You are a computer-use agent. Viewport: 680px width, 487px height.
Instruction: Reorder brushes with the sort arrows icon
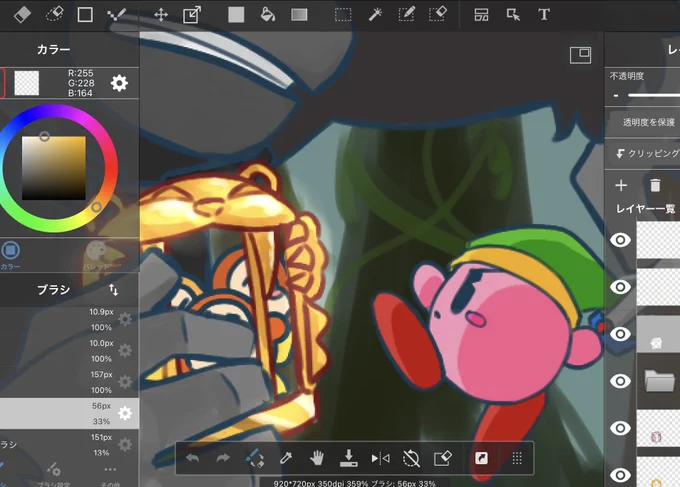(114, 290)
